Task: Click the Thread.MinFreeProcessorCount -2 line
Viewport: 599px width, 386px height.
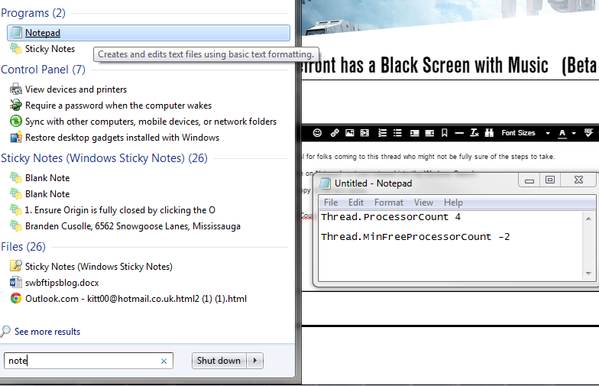Action: (415, 237)
